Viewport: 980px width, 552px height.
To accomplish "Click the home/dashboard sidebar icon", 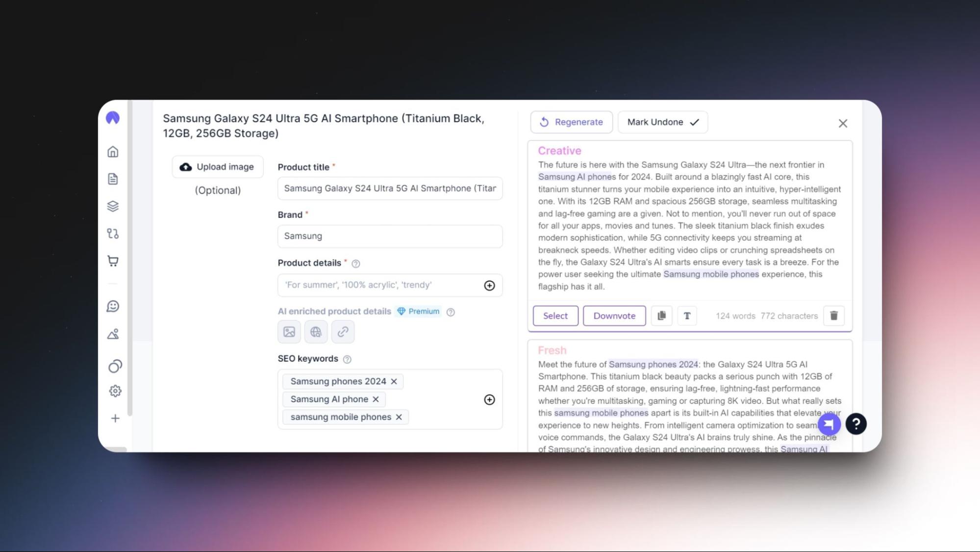I will coord(112,151).
